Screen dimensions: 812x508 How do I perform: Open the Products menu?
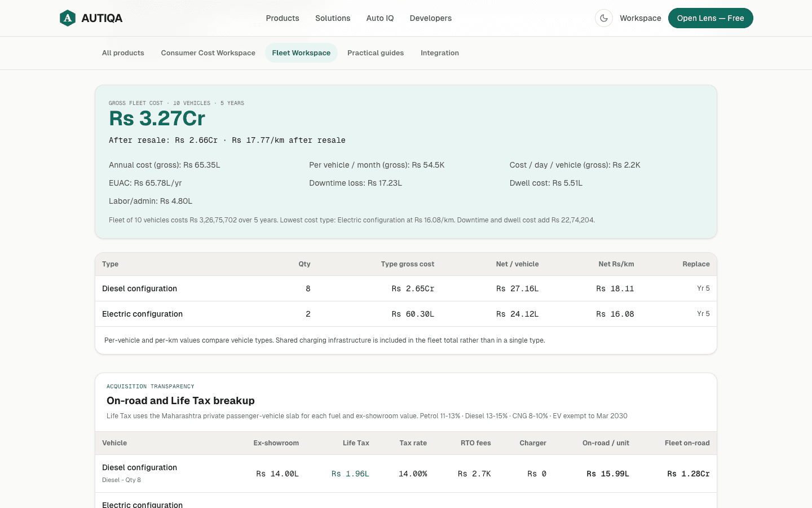point(283,18)
